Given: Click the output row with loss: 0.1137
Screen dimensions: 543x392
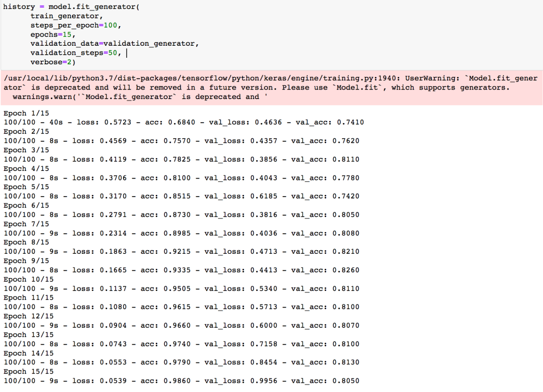Looking at the screenshot, I should point(182,289).
